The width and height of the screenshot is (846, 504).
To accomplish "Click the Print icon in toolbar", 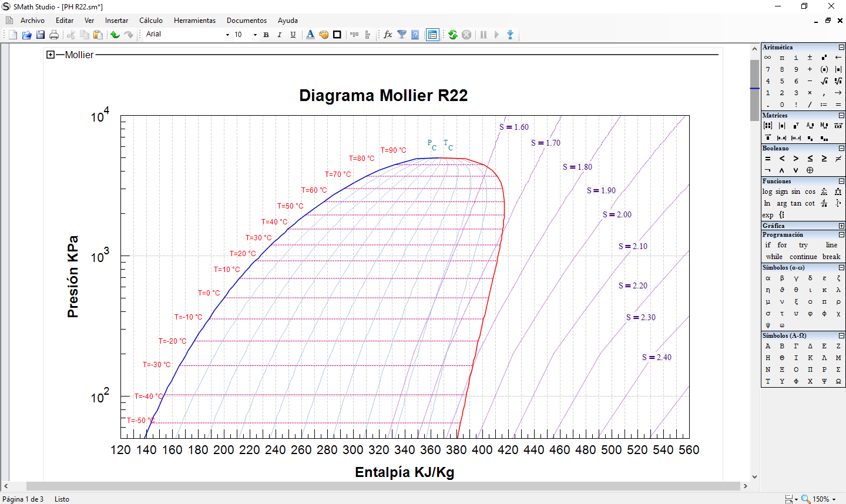I will click(54, 35).
